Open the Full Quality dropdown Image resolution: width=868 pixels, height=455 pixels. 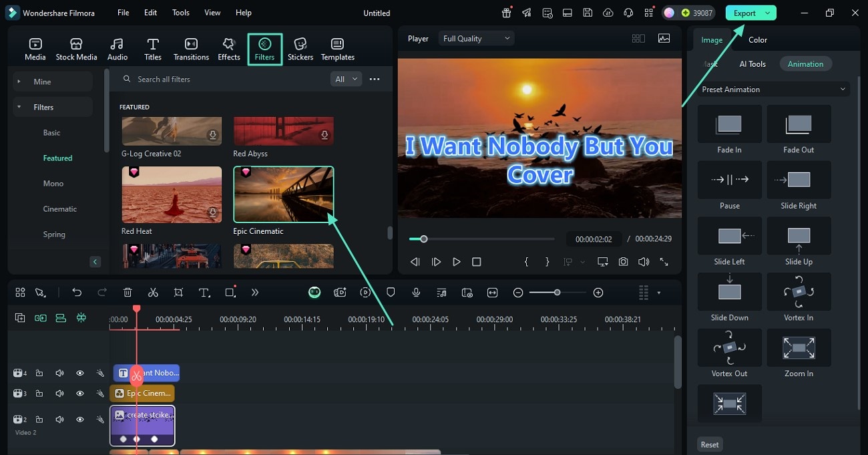coord(477,39)
